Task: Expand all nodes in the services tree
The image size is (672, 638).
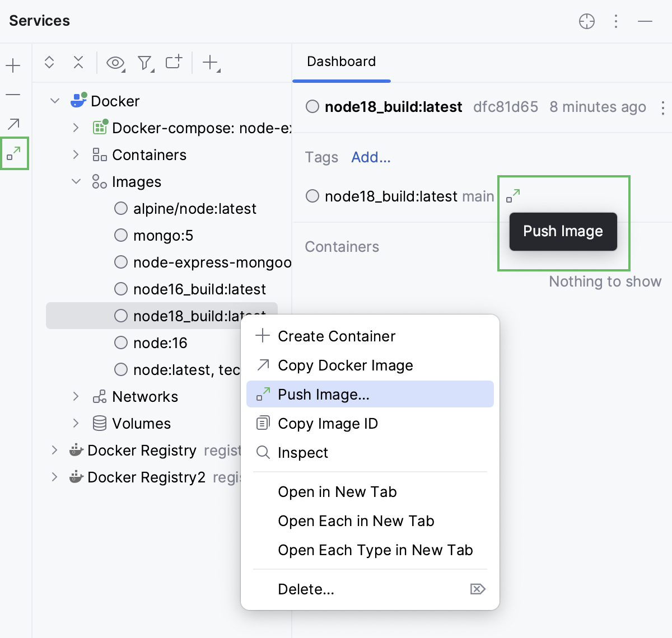Action: click(x=49, y=63)
